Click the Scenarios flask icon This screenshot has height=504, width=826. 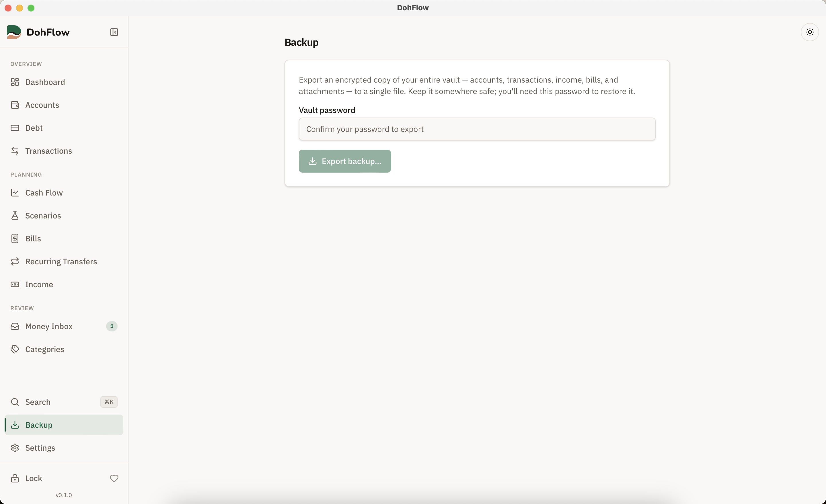[15, 216]
